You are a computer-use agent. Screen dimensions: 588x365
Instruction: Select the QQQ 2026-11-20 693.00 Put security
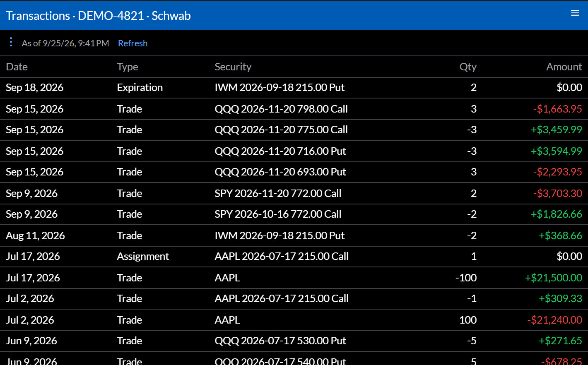point(280,172)
